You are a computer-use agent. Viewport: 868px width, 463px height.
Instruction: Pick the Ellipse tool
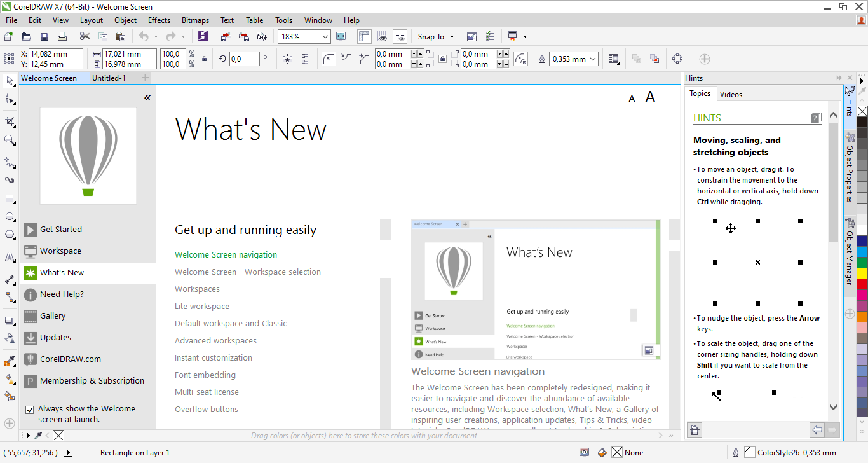[x=10, y=217]
